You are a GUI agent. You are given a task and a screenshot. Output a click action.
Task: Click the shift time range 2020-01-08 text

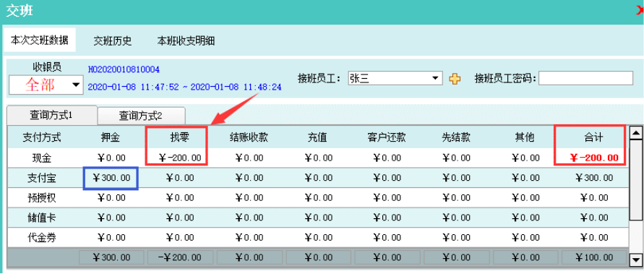click(185, 87)
